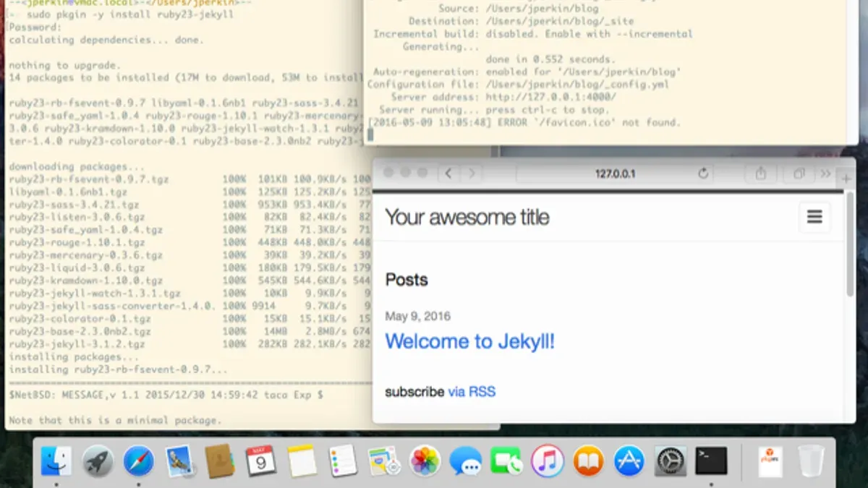
Task: Launch Launchpad rocket icon in dock
Action: (97, 461)
